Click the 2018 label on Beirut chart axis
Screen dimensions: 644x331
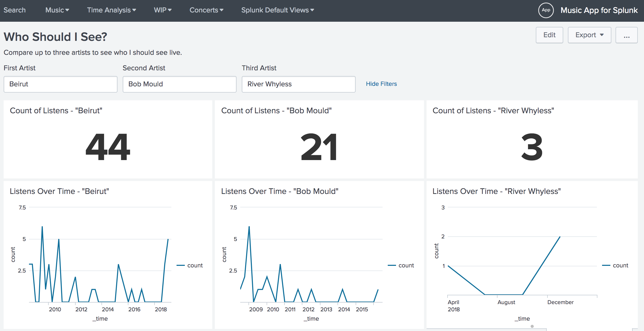[x=161, y=309]
